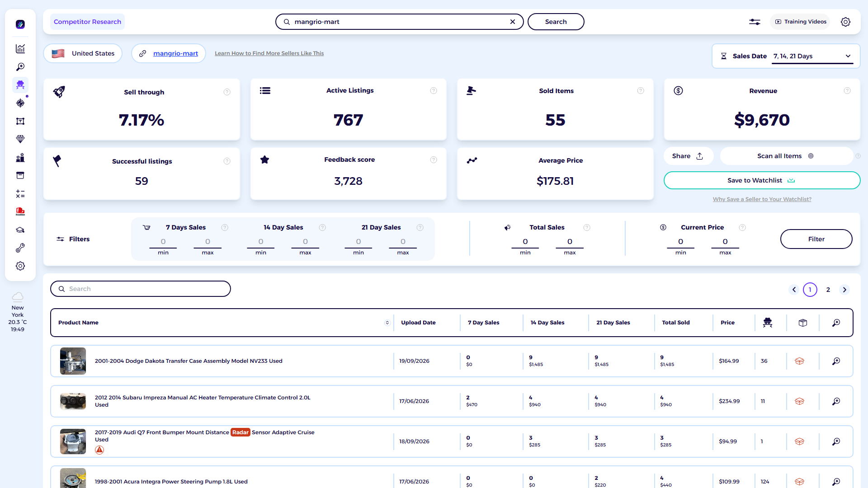The image size is (868, 488).
Task: Open the graduation cap academy icon
Action: click(x=20, y=230)
